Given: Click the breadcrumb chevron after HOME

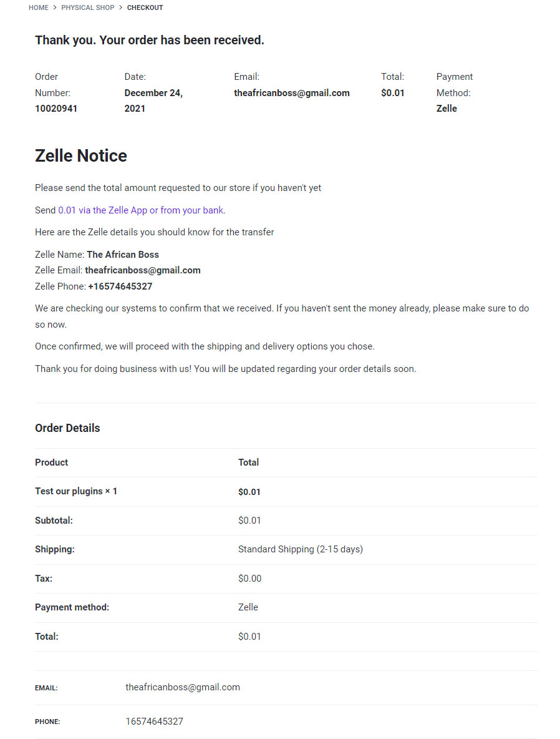Looking at the screenshot, I should (x=55, y=7).
